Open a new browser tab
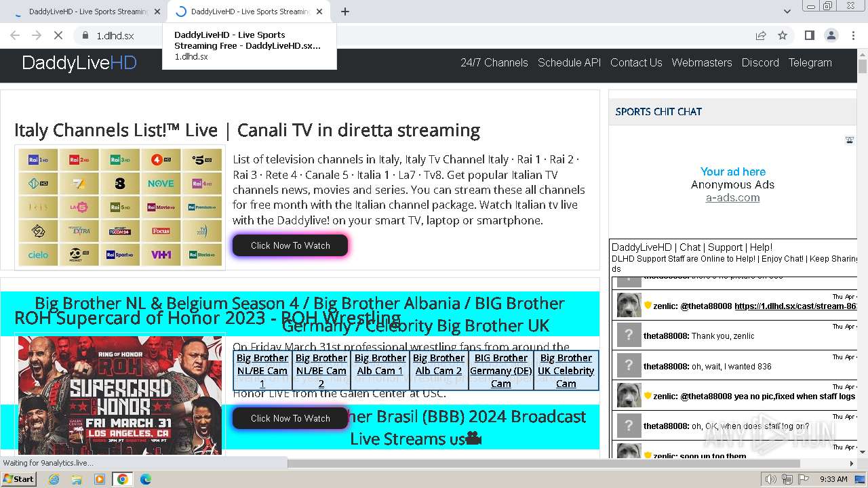The image size is (868, 488). (345, 12)
